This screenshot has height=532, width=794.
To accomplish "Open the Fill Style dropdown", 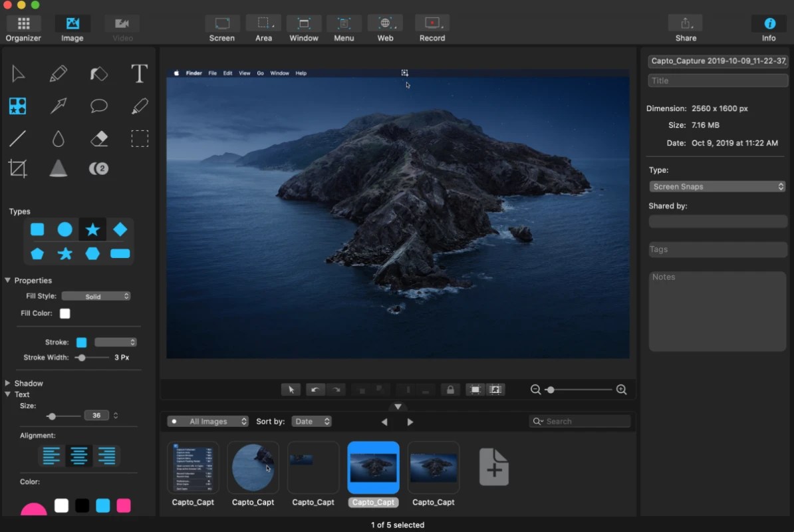I will pos(96,296).
